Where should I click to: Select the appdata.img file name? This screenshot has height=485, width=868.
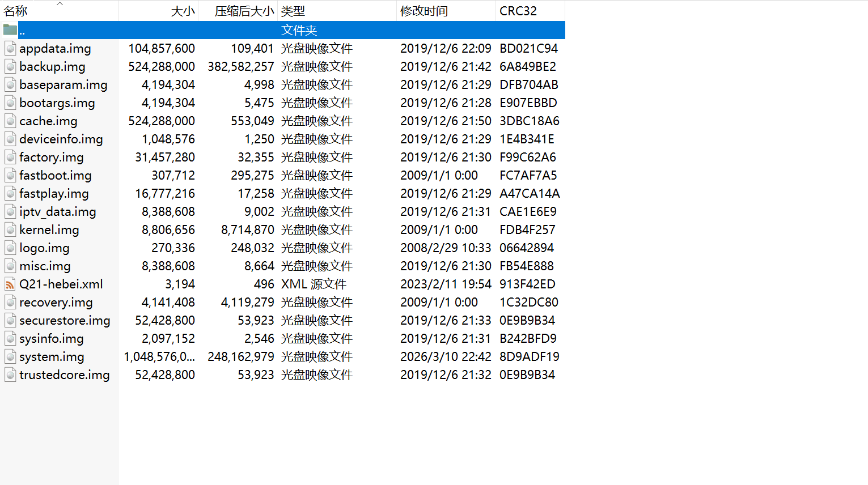coord(55,48)
